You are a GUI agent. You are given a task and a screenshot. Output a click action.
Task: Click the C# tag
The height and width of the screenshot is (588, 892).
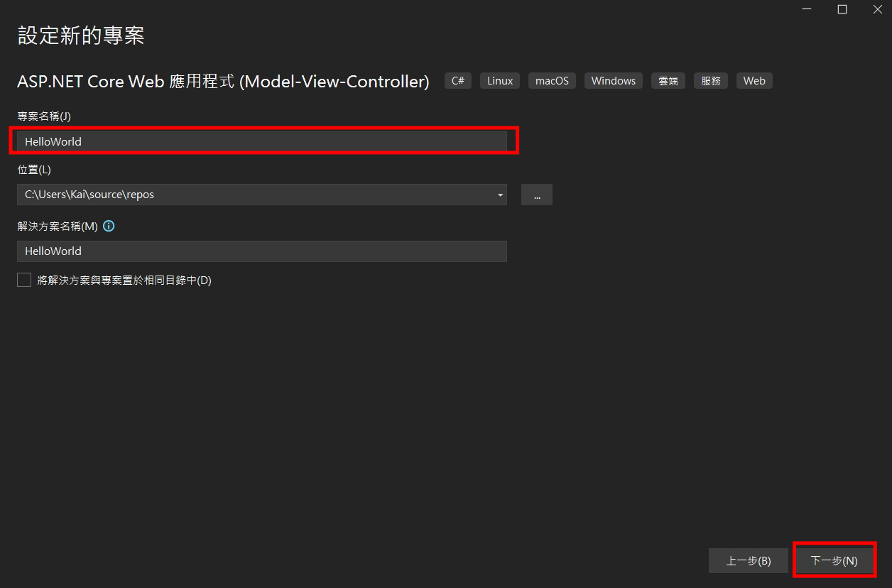click(458, 81)
